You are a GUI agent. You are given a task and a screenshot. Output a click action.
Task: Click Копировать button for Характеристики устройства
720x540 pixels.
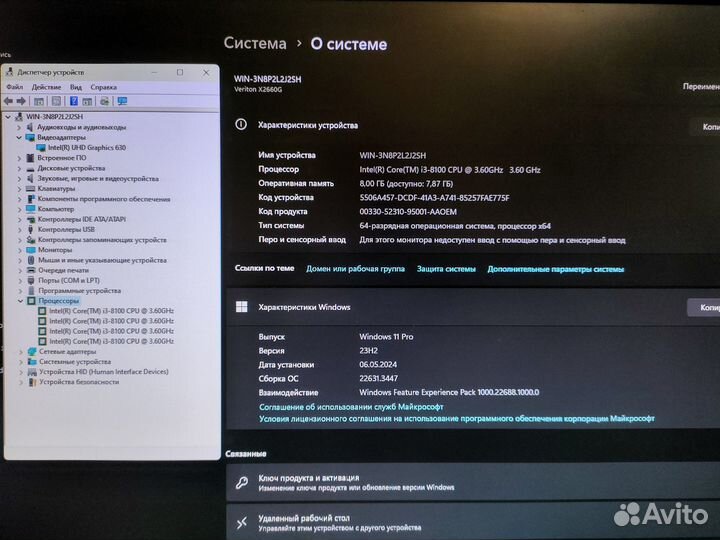(x=706, y=127)
